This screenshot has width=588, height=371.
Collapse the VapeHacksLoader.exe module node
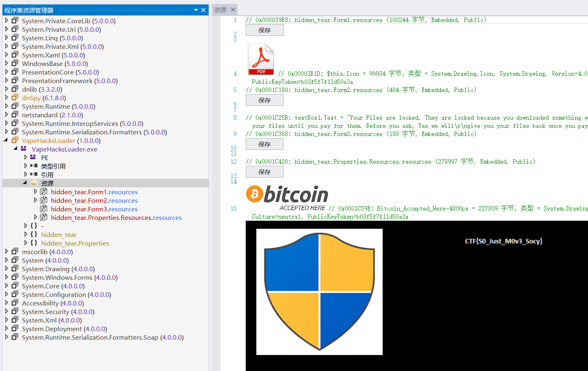15,149
